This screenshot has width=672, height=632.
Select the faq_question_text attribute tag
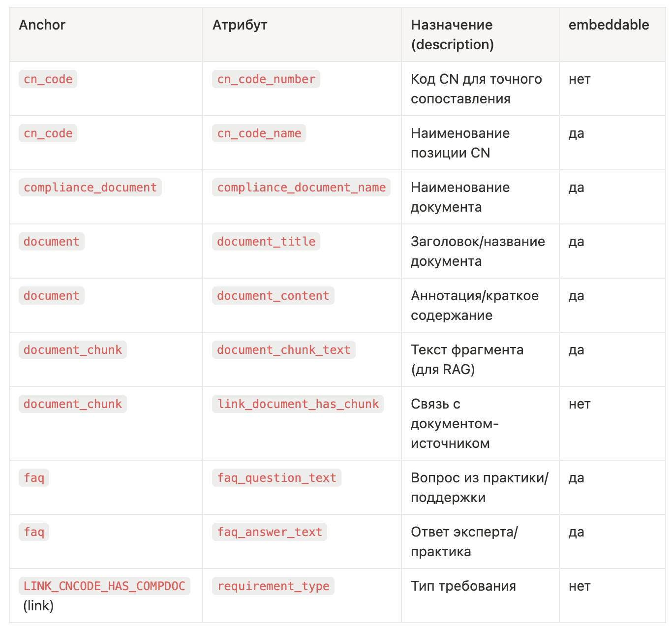pos(276,478)
